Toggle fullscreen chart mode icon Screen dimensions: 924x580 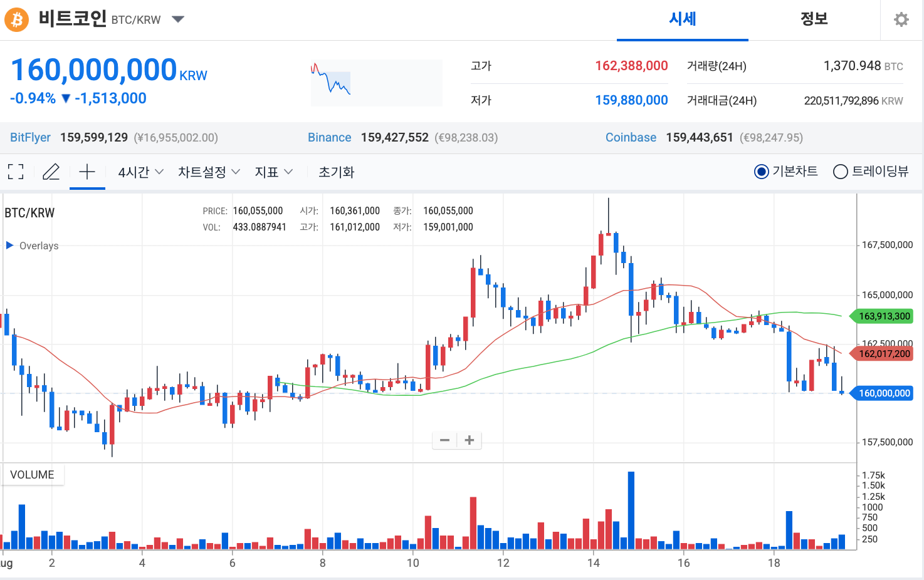pos(16,172)
